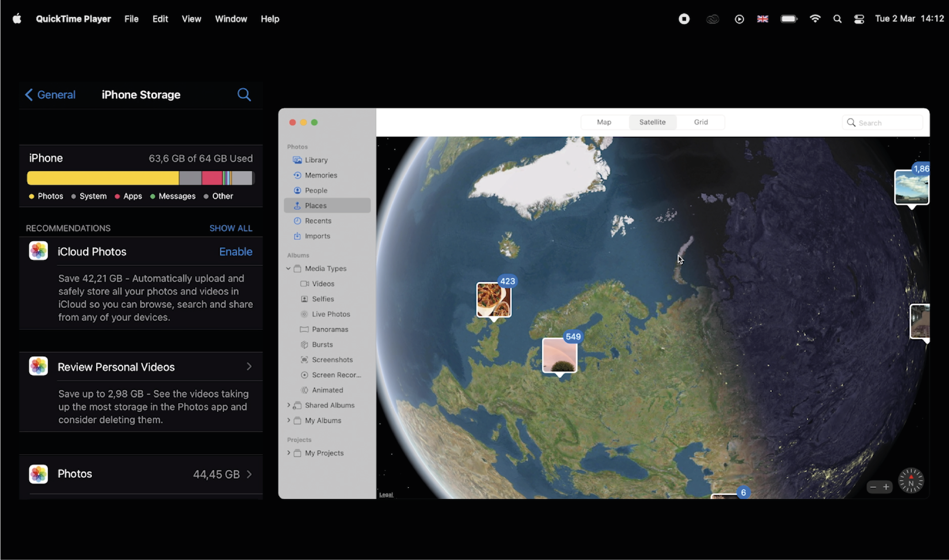Viewport: 949px width, 560px height.
Task: Click the magnifier search icon in iPhone Storage
Action: [244, 95]
